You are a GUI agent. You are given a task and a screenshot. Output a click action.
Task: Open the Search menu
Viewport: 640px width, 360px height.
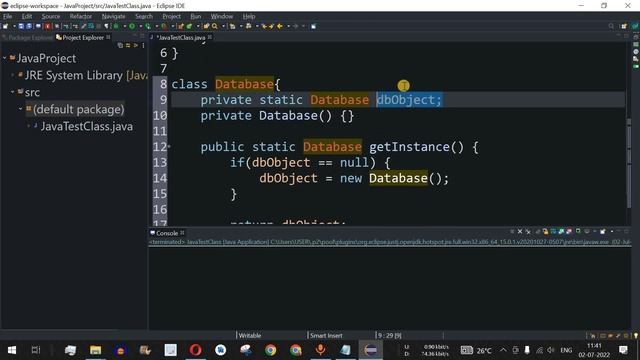[144, 16]
